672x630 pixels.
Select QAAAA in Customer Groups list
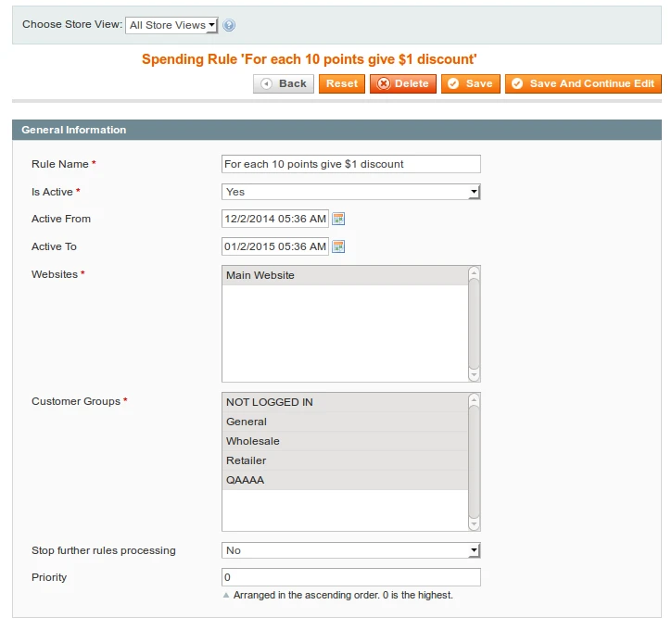[344, 480]
